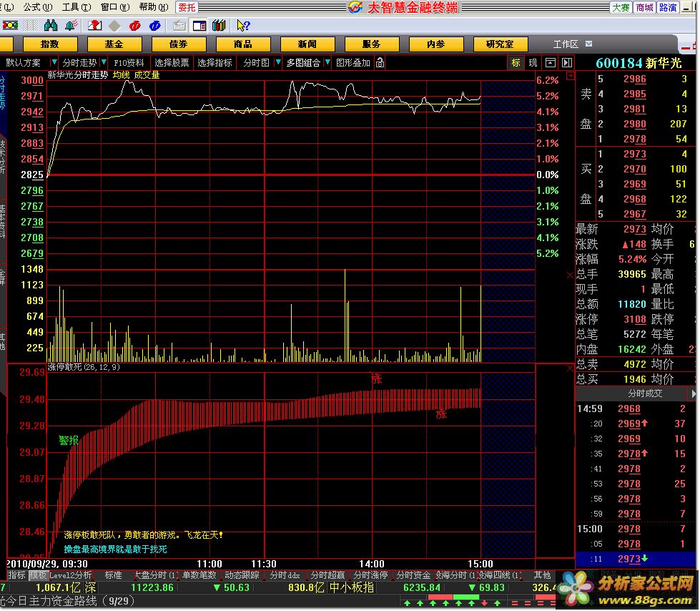Click F10资料 in the chart toolbar
The image size is (700, 611).
click(129, 63)
